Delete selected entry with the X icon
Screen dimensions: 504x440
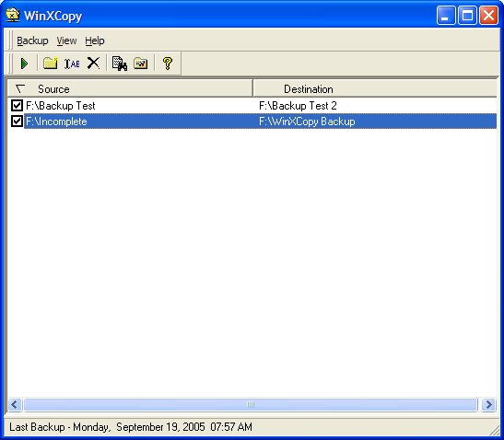tap(94, 64)
